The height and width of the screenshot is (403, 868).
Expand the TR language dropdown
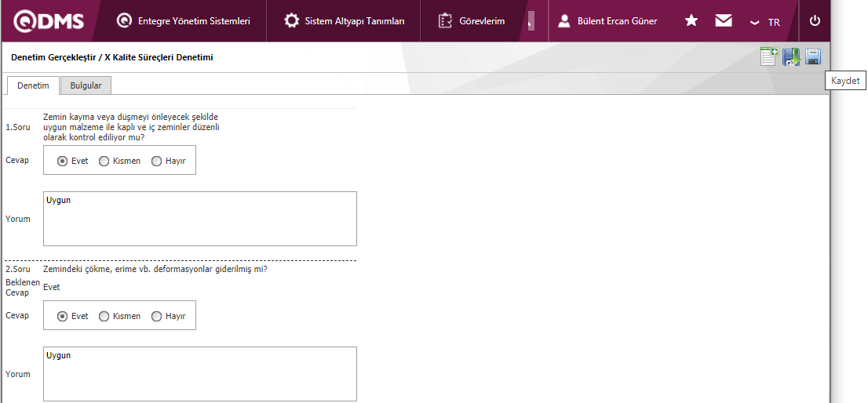point(765,22)
